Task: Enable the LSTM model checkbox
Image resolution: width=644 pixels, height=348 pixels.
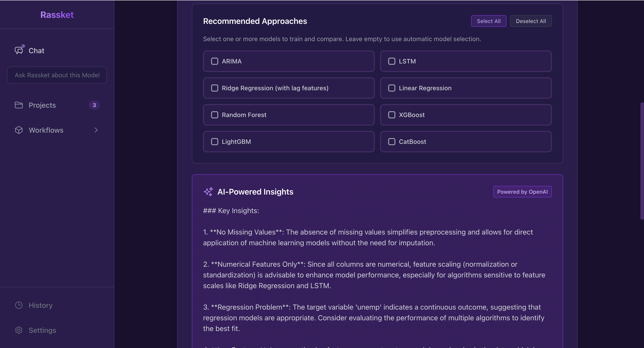Action: 392,61
